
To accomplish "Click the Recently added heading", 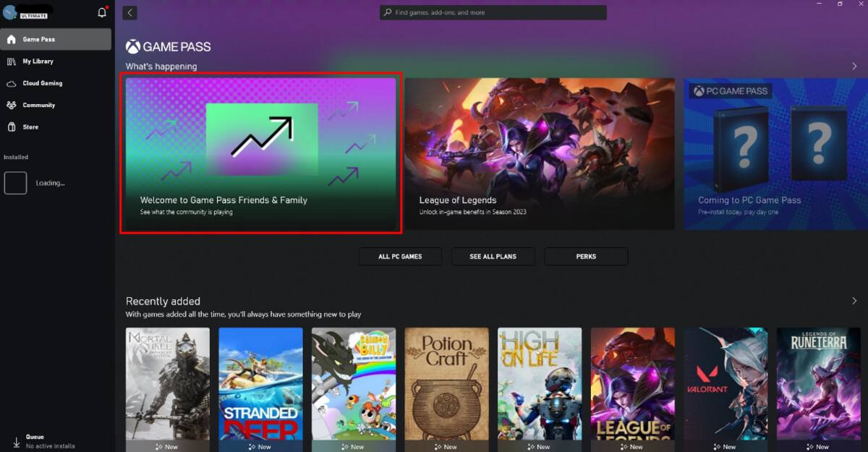I will (163, 301).
